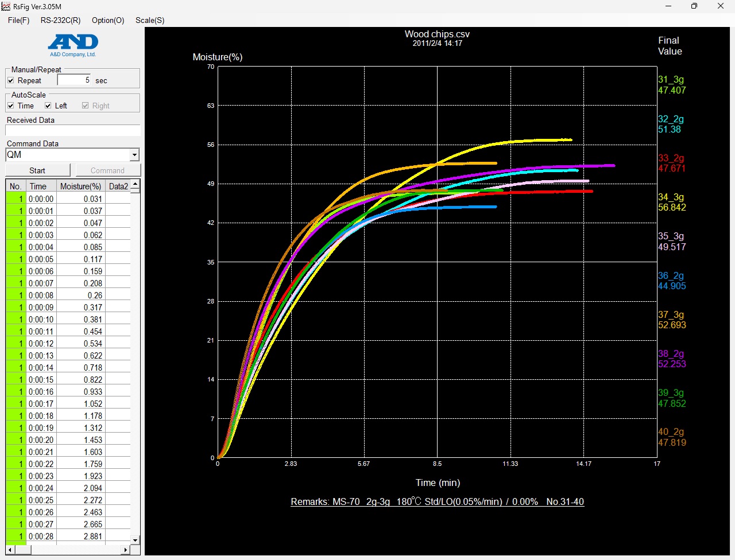Open the Scale(S) menu
The image size is (735, 560).
[150, 20]
